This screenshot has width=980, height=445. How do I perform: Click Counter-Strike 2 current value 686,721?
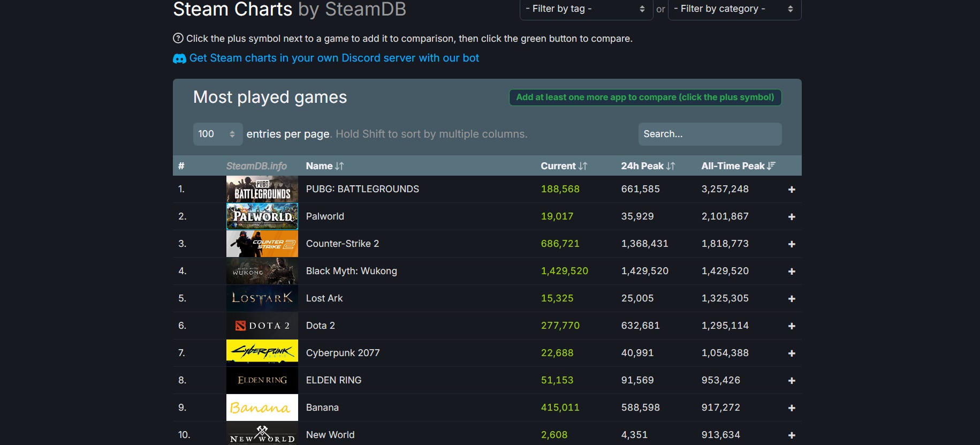[560, 244]
